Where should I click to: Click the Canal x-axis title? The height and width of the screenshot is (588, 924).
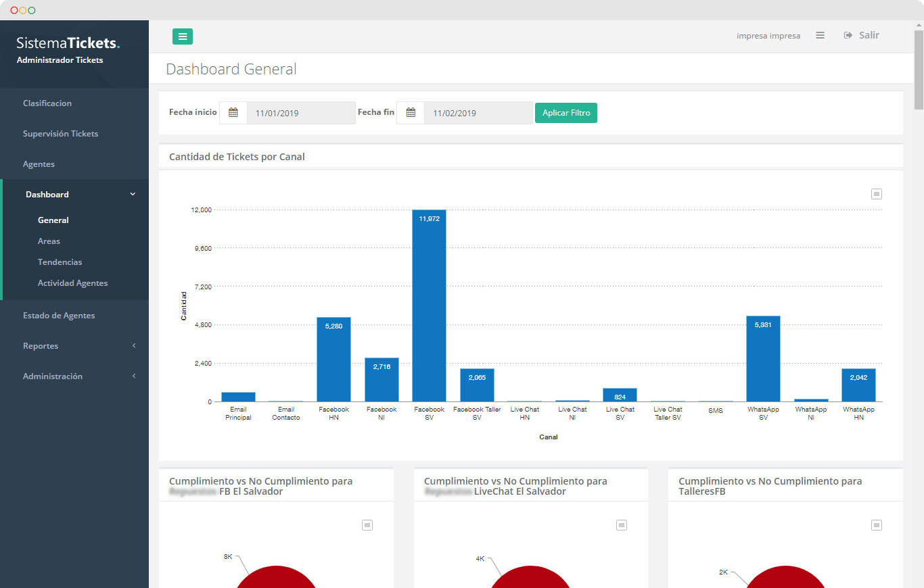pyautogui.click(x=549, y=437)
